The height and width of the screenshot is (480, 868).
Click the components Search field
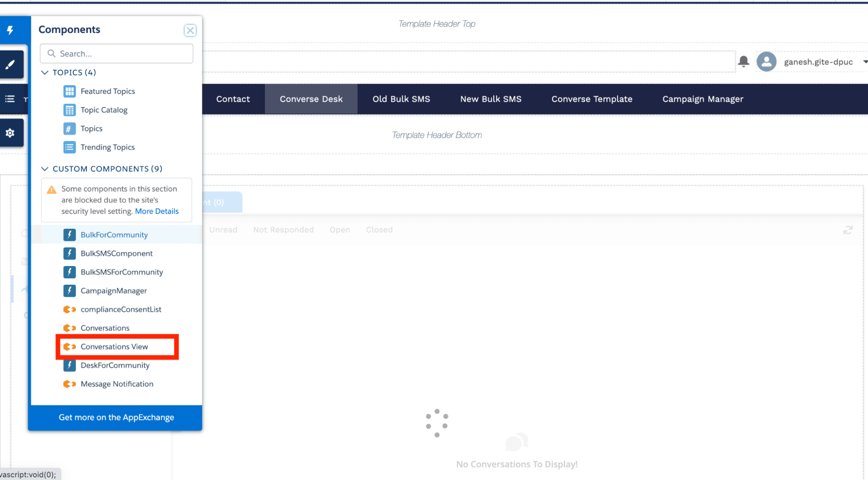click(116, 53)
